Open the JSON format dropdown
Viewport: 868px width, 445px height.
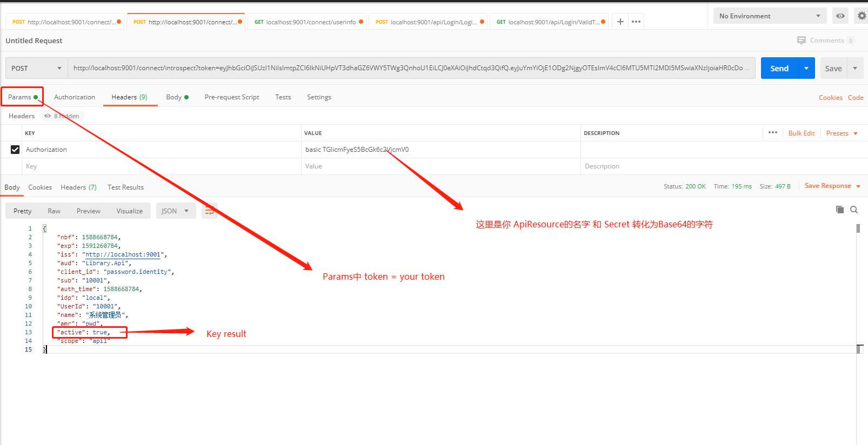coord(175,211)
